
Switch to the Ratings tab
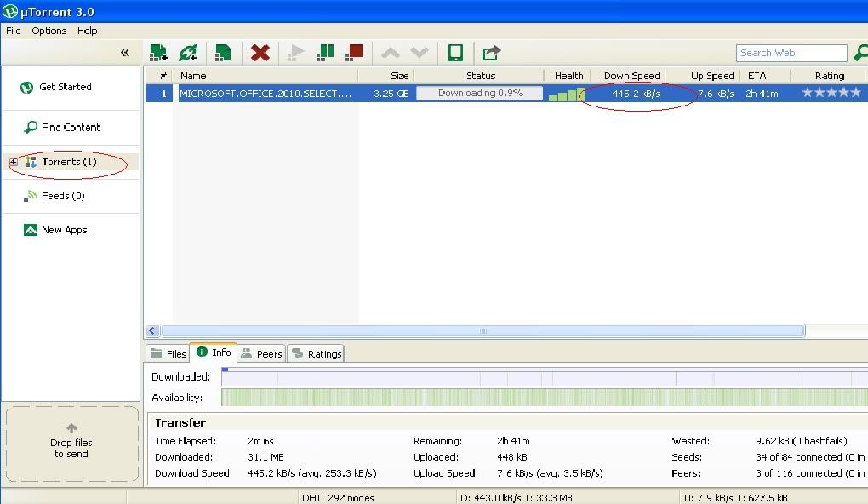pyautogui.click(x=316, y=353)
